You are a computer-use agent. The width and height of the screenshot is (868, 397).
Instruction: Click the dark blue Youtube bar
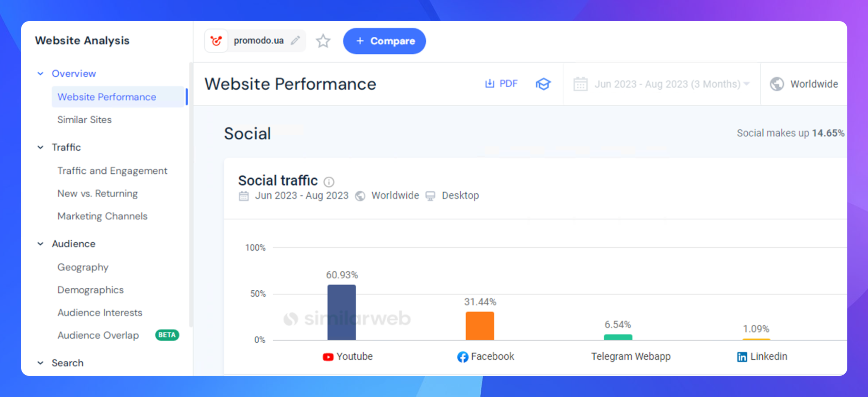tap(341, 312)
